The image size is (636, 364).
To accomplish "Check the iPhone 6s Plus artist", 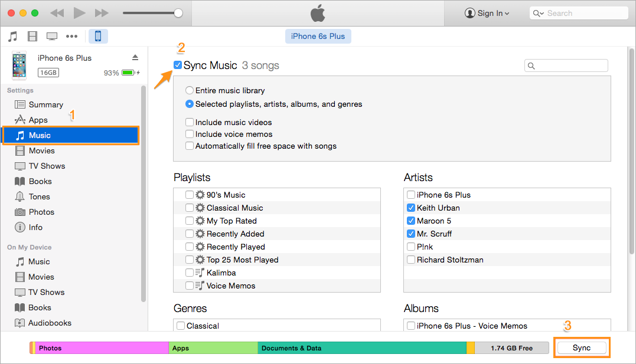I will click(x=411, y=195).
